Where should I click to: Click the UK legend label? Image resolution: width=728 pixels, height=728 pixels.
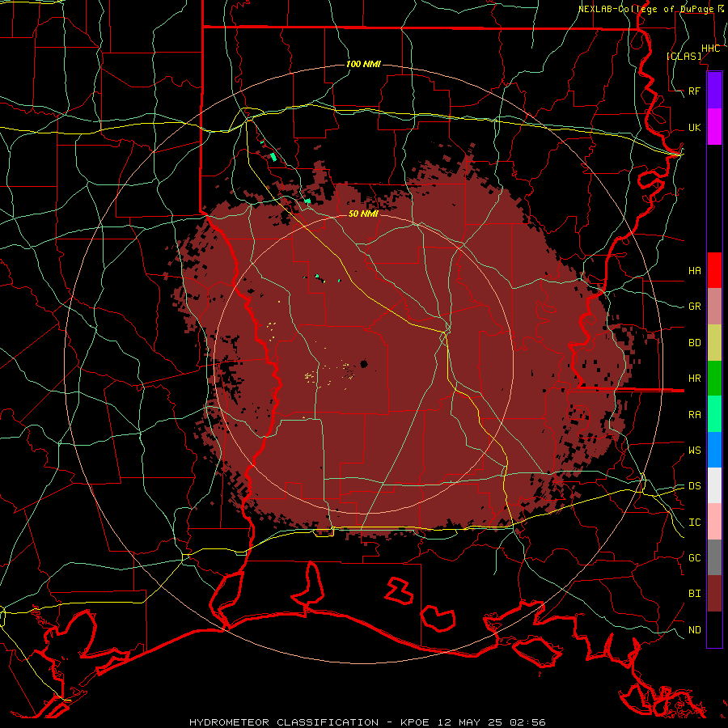tap(695, 127)
